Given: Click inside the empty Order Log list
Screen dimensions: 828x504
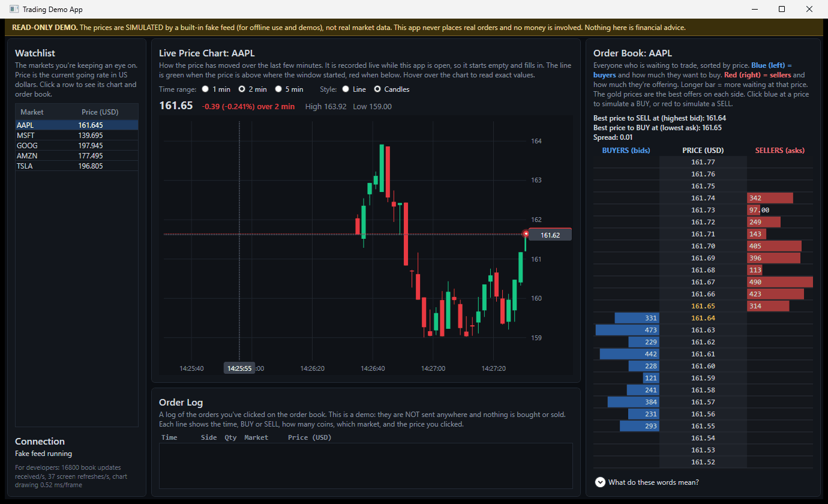Looking at the screenshot, I should point(365,466).
